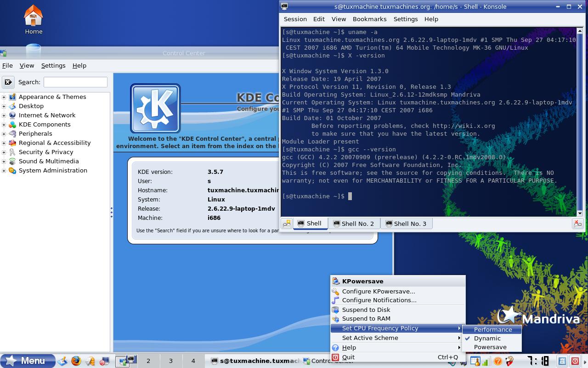The image size is (588, 368).
Task: Select Powersave CPU frequency policy
Action: click(x=492, y=347)
